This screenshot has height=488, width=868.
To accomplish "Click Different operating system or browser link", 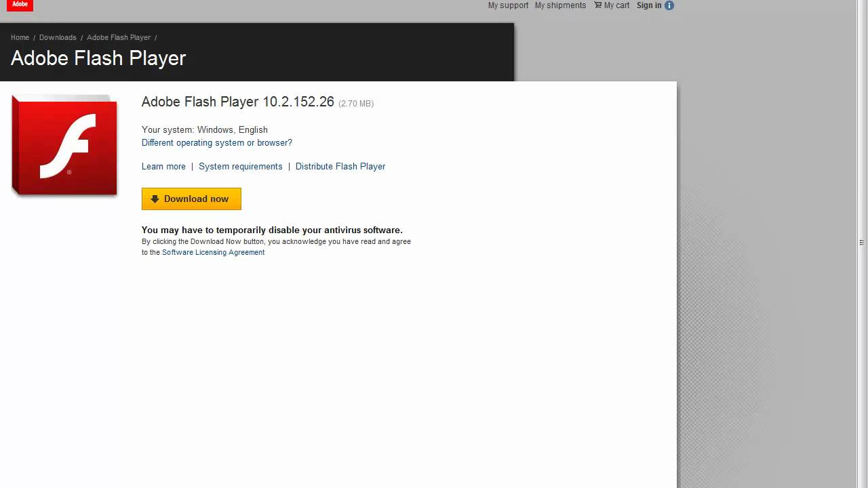I will point(217,143).
